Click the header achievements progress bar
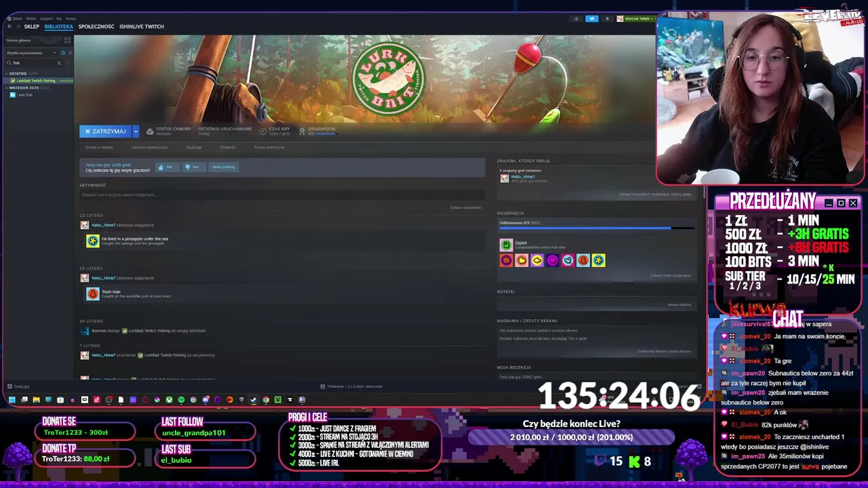This screenshot has width=868, height=488. pos(326,134)
